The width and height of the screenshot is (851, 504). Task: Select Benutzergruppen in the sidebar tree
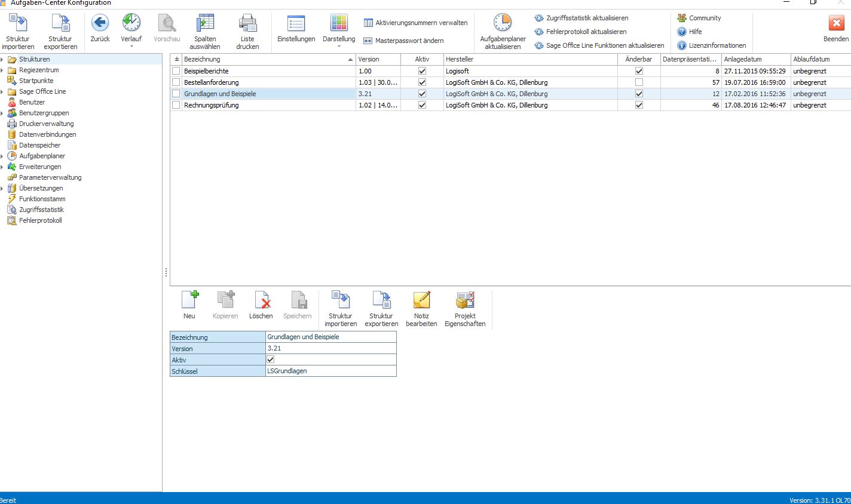tap(44, 113)
